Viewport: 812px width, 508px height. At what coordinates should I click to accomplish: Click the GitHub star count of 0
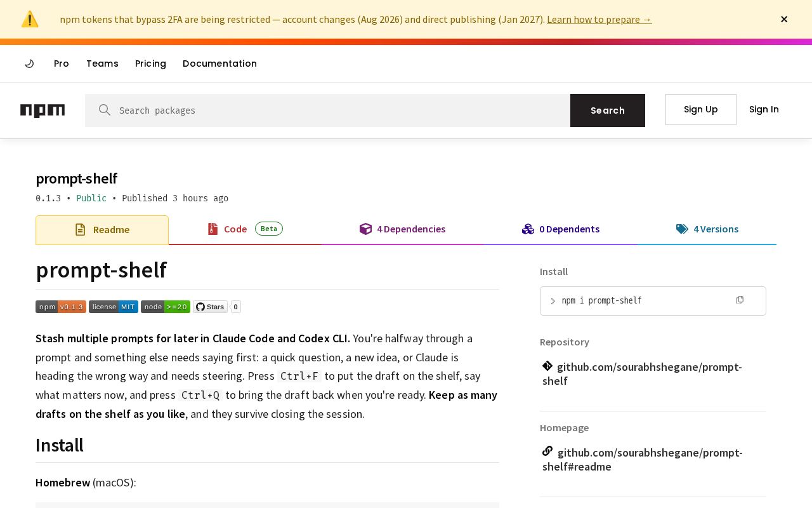(236, 307)
